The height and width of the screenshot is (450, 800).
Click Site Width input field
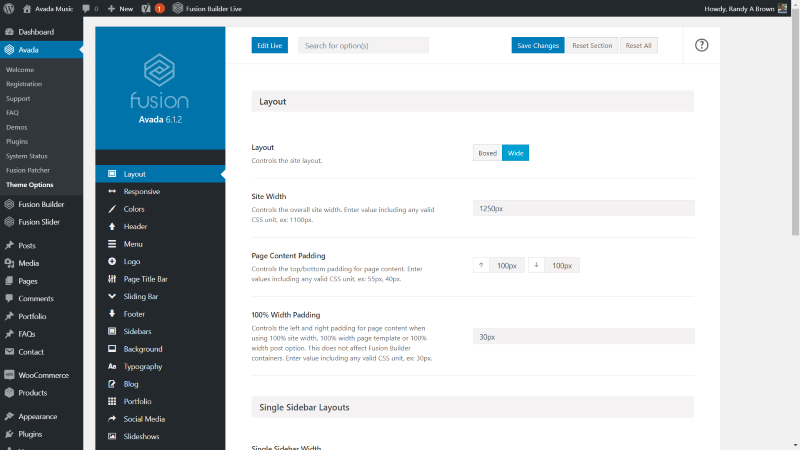click(x=583, y=208)
